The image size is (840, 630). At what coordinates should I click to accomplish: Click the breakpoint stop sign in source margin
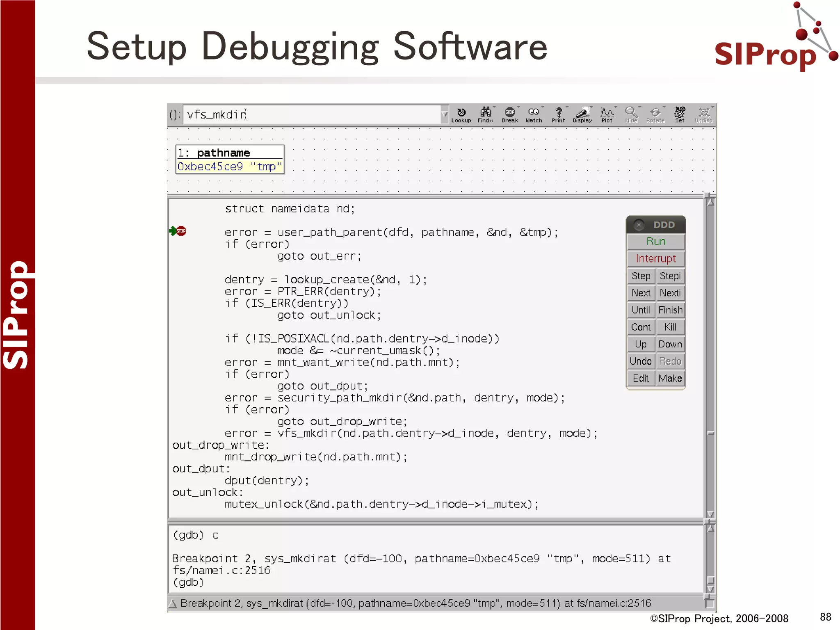coord(181,231)
